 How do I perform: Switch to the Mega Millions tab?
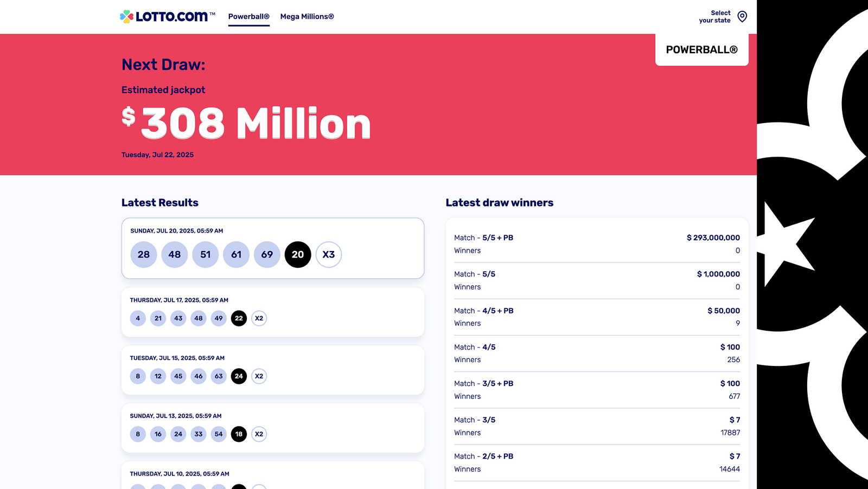307,17
